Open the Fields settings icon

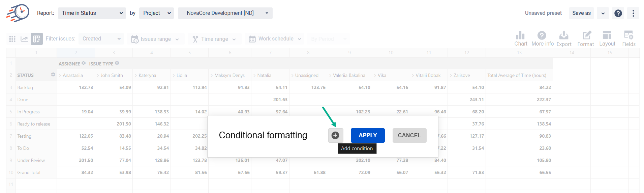point(628,38)
